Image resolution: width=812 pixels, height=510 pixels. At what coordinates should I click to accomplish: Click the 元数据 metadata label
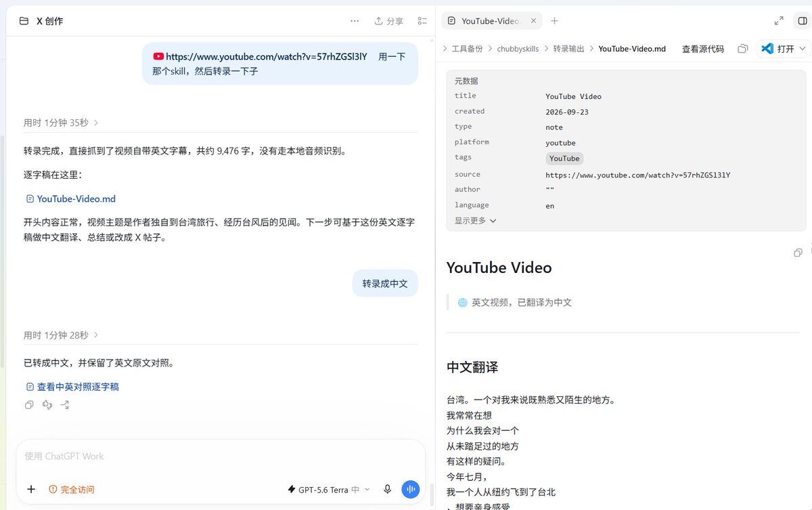pos(466,81)
